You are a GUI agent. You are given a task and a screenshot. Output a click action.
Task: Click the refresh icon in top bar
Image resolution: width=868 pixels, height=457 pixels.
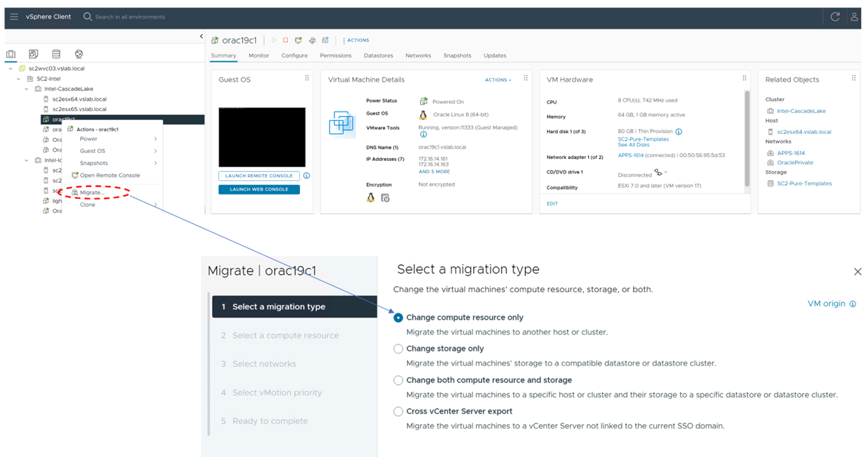835,17
